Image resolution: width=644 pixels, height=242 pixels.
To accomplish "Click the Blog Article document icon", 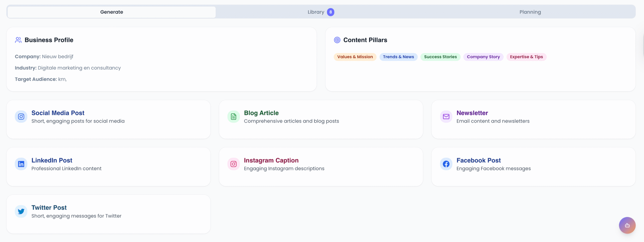I will click(x=233, y=117).
